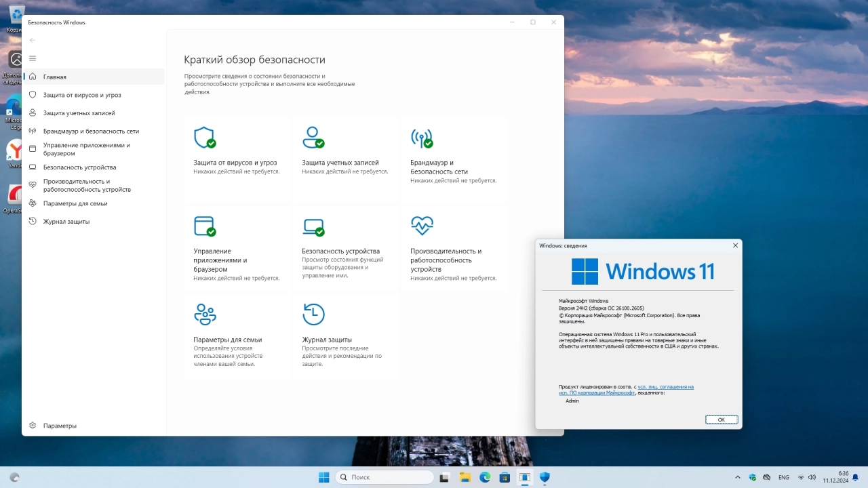Viewport: 868px width, 488px height.
Task: Click the Admin licensee name
Action: click(572, 401)
